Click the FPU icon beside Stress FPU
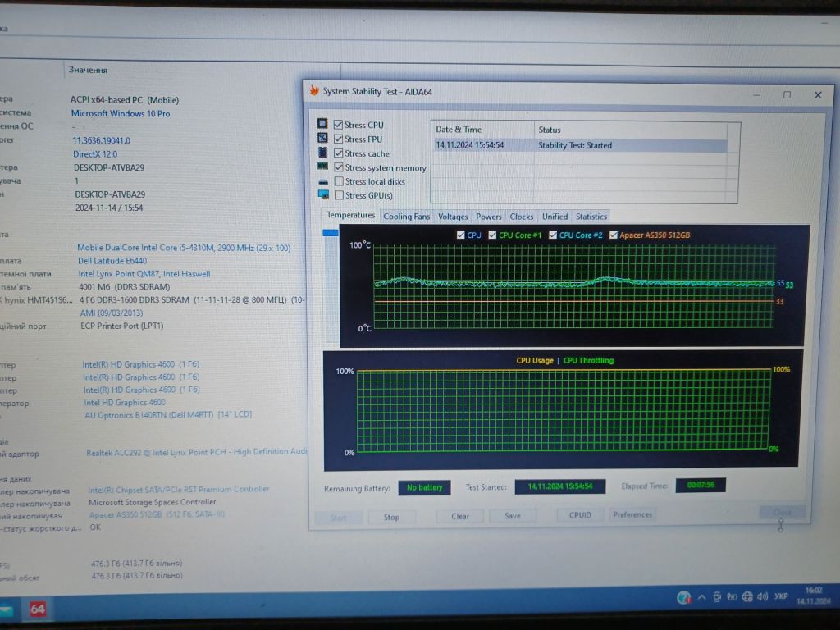Screen dimensions: 840x630 tap(322, 138)
